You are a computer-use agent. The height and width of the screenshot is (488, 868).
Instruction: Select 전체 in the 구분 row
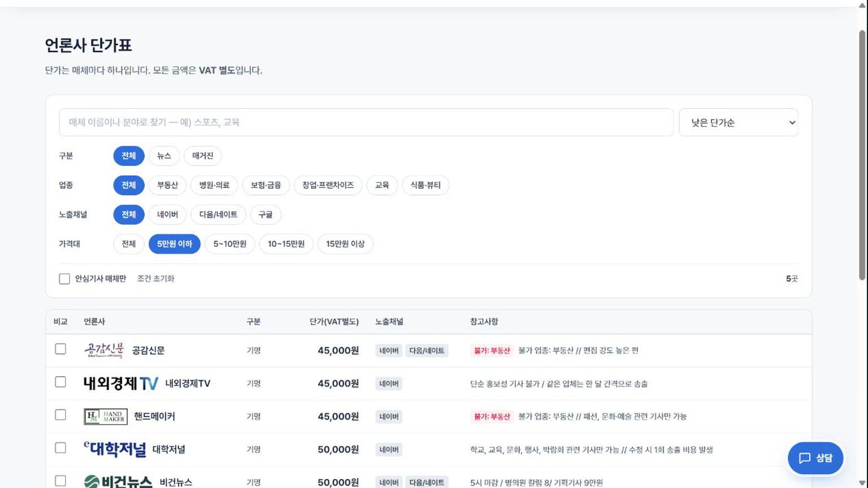(x=129, y=156)
